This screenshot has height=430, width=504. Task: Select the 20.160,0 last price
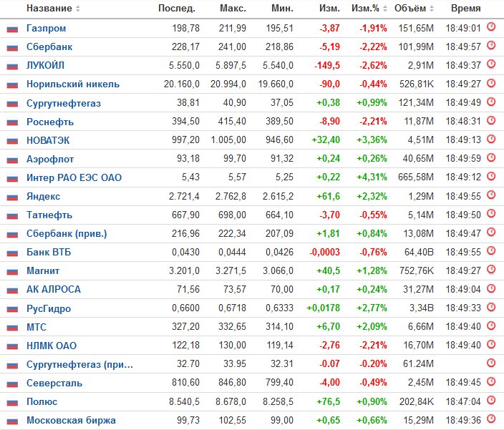182,84
